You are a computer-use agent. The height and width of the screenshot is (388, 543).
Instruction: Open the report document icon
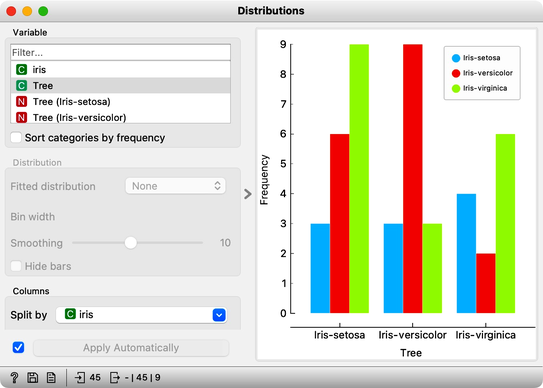[51, 377]
